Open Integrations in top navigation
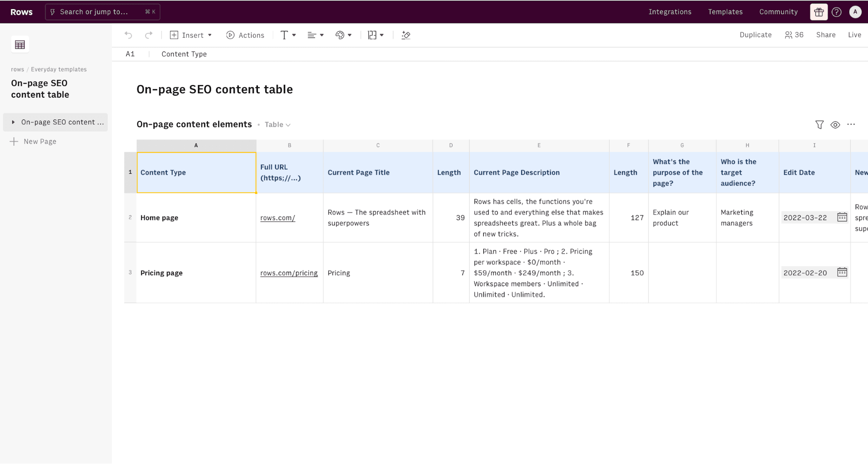The width and height of the screenshot is (868, 464). (670, 12)
